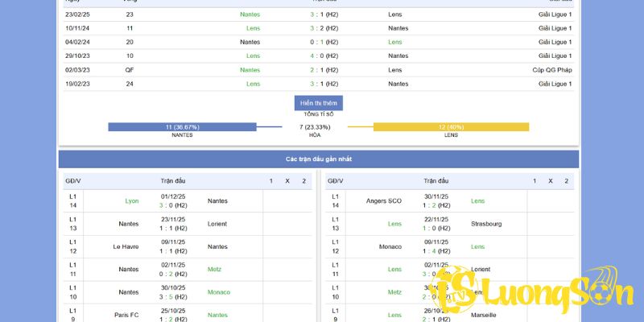The width and height of the screenshot is (644, 322).
Task: Click the blue Nantes 11 (36.67%) bar
Action: tap(182, 126)
